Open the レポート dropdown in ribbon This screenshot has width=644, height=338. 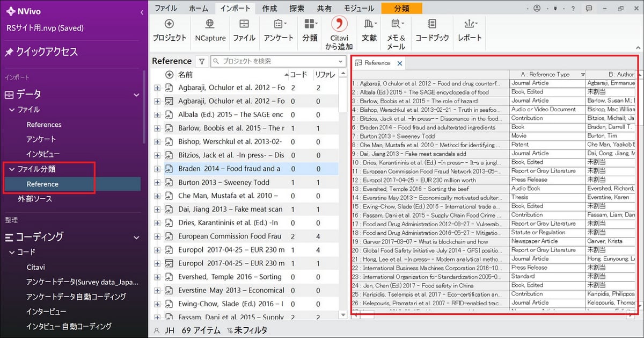(470, 24)
